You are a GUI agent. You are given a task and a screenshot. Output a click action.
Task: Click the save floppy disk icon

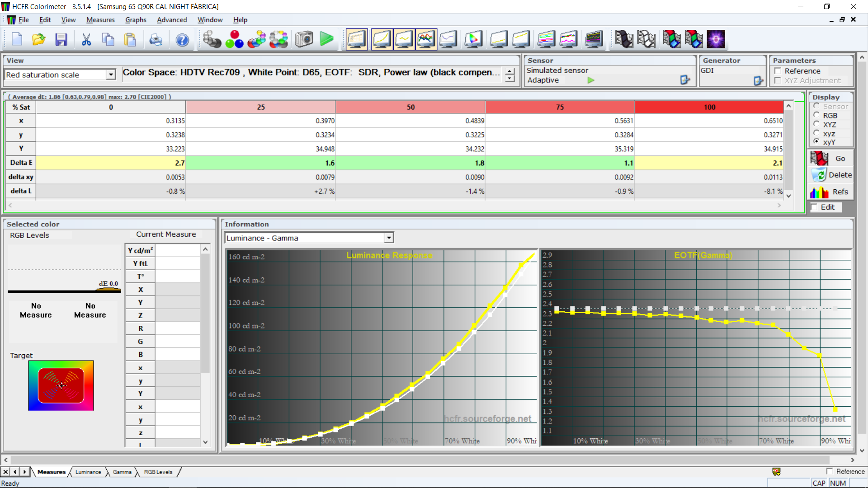click(61, 40)
